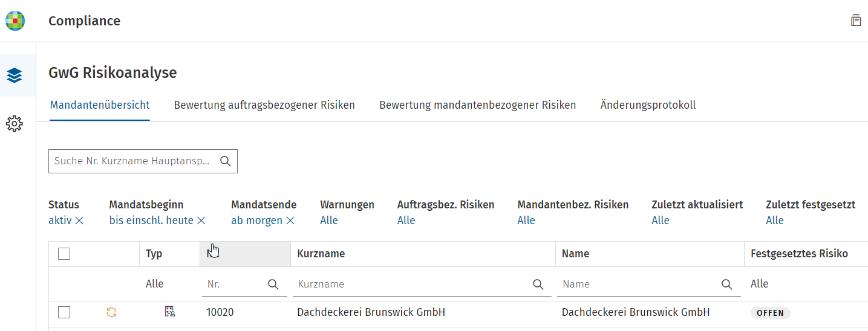Open the layers module in the sidebar
Viewport: 868px width, 331px height.
[15, 76]
